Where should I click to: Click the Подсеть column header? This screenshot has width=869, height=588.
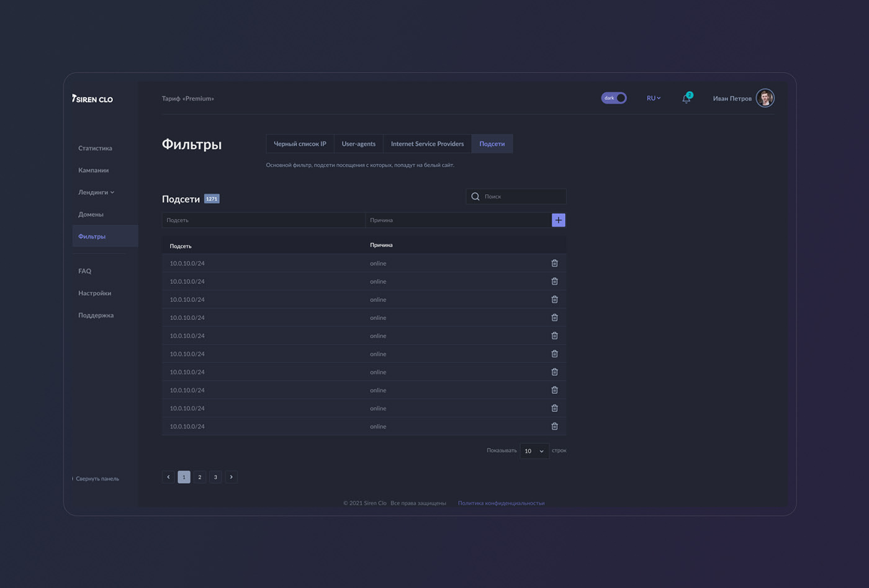[x=181, y=246]
